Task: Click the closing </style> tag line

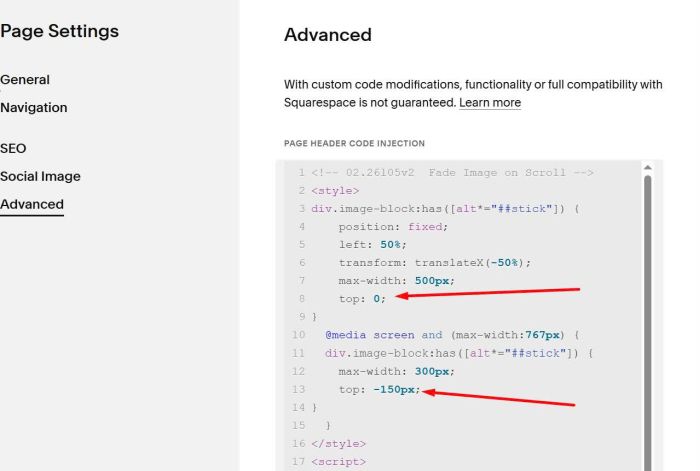Action: 339,443
